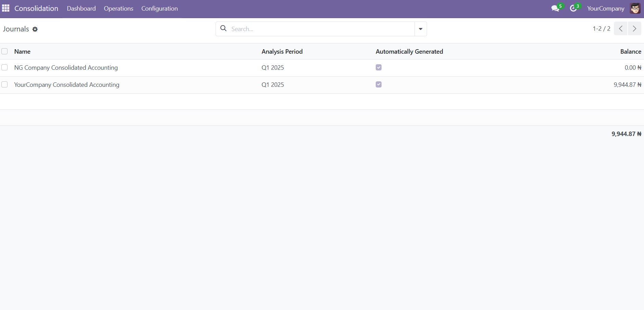Screen dimensions: 644x310
Task: Open the Configuration menu
Action: pyautogui.click(x=159, y=9)
